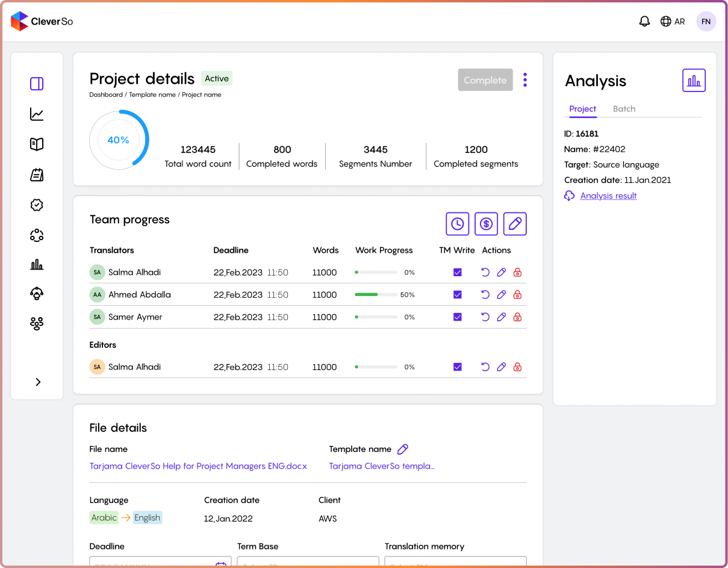Edit editor Salma Alhadi using pencil icon
This screenshot has width=728, height=568.
point(501,367)
